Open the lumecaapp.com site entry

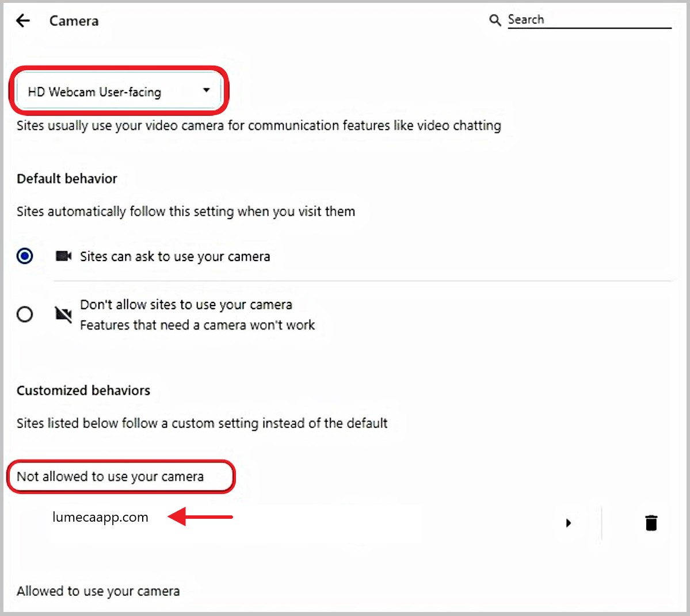[x=100, y=517]
